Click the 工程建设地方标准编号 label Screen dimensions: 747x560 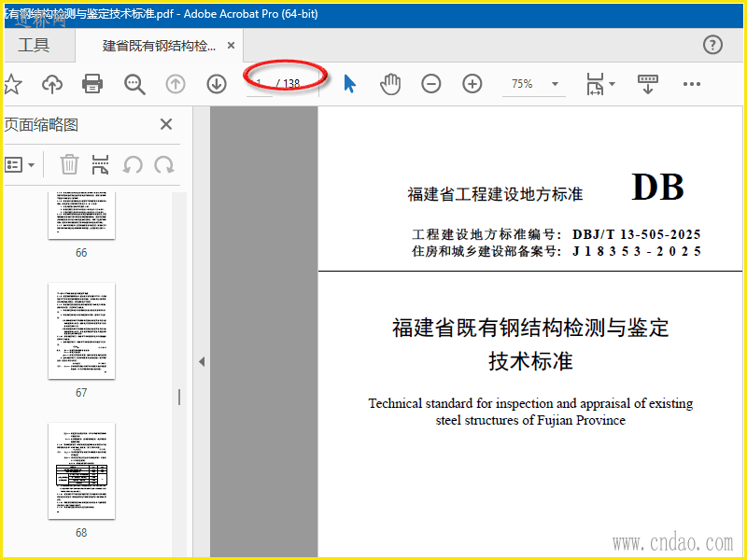coord(486,234)
